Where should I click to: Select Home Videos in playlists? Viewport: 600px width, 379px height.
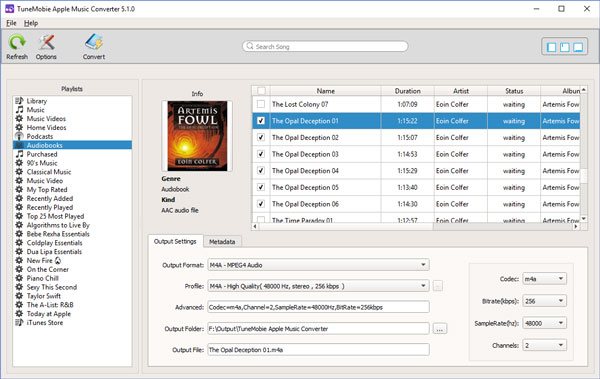pyautogui.click(x=46, y=127)
